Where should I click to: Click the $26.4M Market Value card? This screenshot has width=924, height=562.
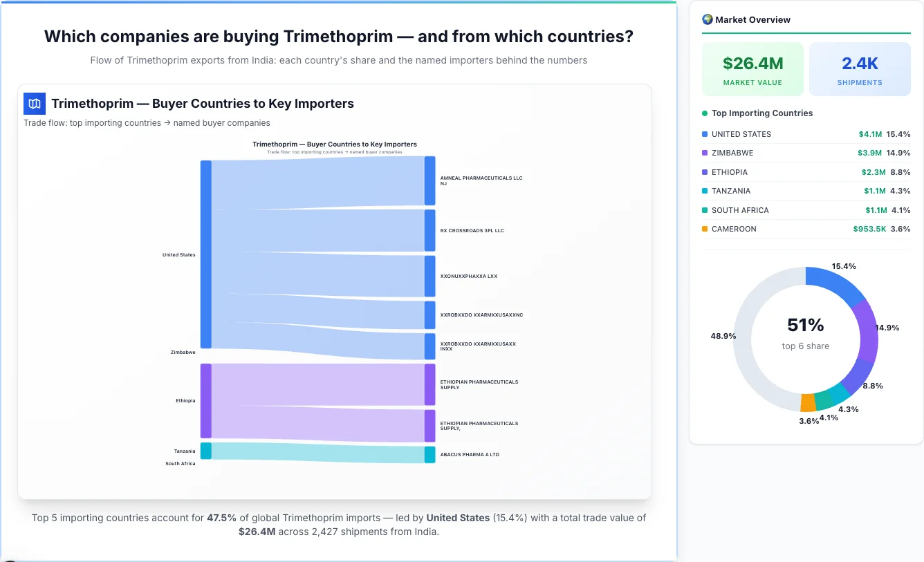pos(752,68)
